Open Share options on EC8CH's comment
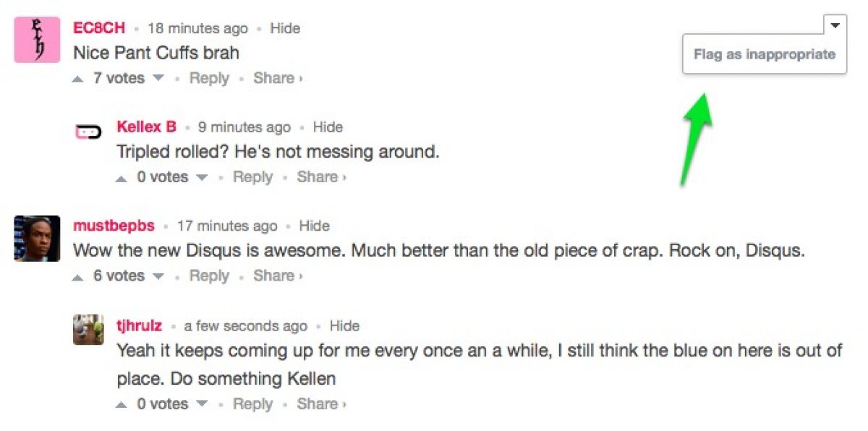Image resolution: width=868 pixels, height=431 pixels. point(278,79)
